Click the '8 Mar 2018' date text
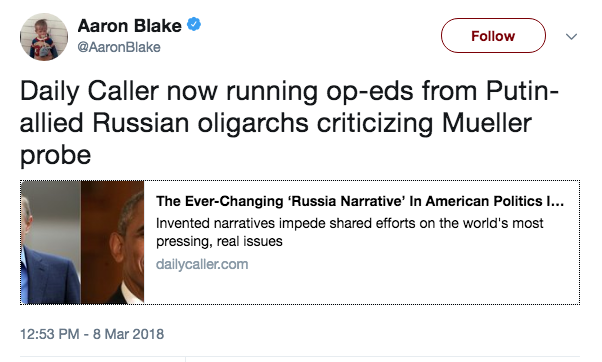This screenshot has height=362, width=602. (128, 334)
